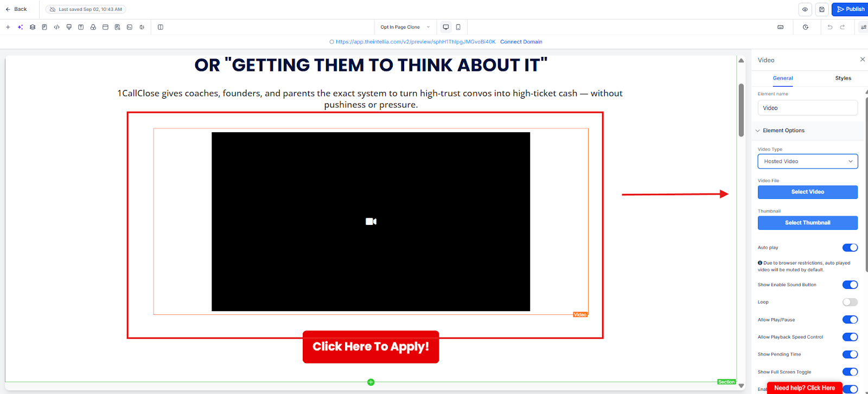Click the code brackets icon in toolbar
The height and width of the screenshot is (394, 868).
click(56, 27)
